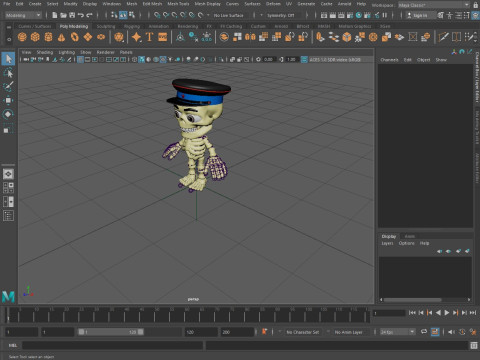Toggle the loop playback mode button
This screenshot has width=480, height=360.
[x=424, y=332]
